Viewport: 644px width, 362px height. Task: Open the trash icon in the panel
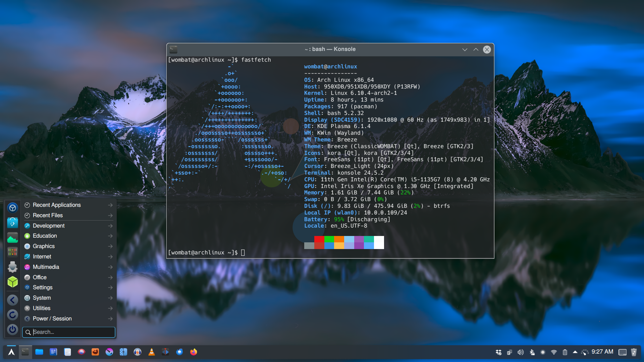click(x=634, y=352)
